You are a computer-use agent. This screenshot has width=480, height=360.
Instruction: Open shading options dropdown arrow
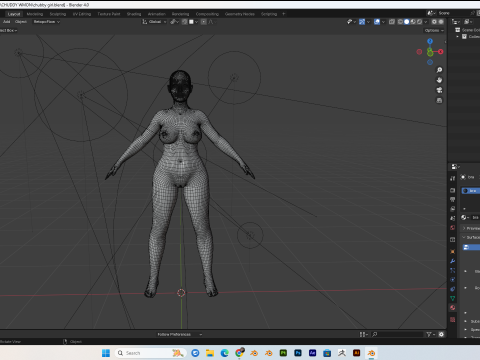pos(426,22)
